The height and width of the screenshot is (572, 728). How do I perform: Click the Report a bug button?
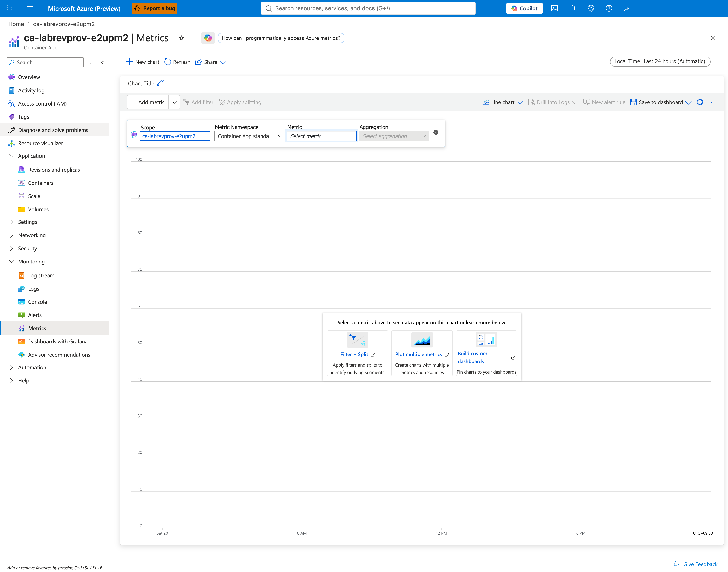(155, 8)
